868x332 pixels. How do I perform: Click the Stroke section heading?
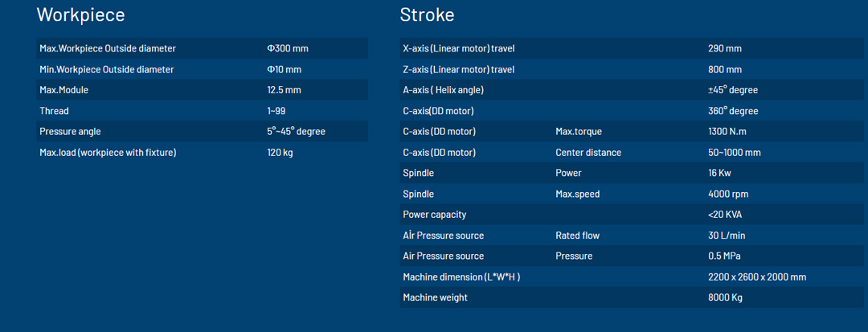[x=427, y=14]
